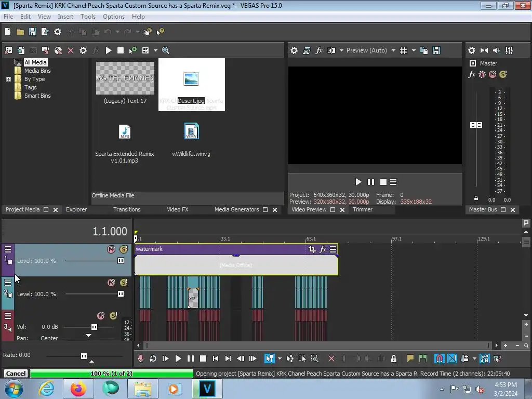Switch to the Trimmer tab
The width and height of the screenshot is (532, 399).
click(x=362, y=210)
